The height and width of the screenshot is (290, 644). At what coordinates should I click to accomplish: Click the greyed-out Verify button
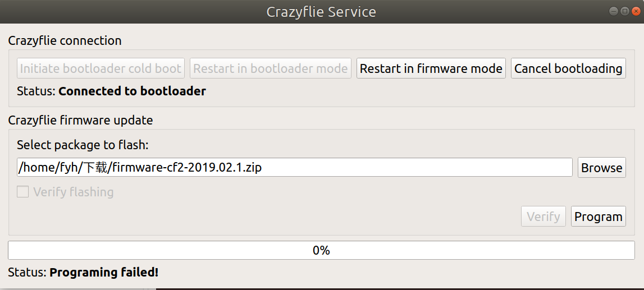tap(543, 217)
